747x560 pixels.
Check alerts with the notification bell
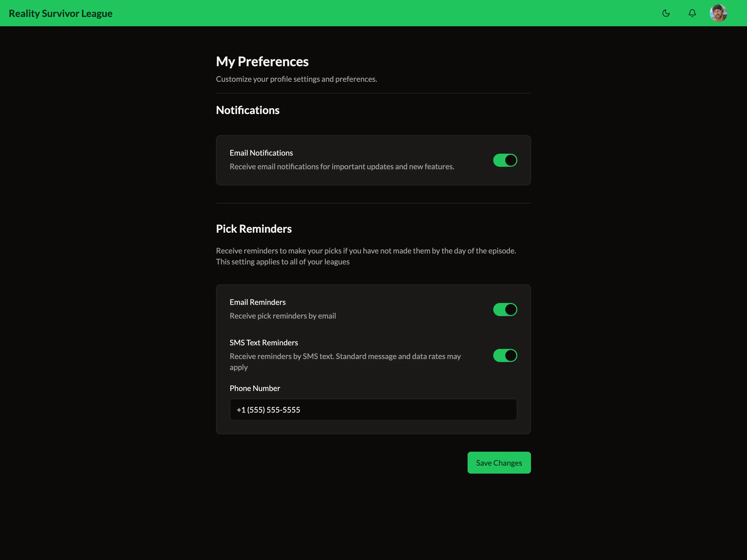692,13
